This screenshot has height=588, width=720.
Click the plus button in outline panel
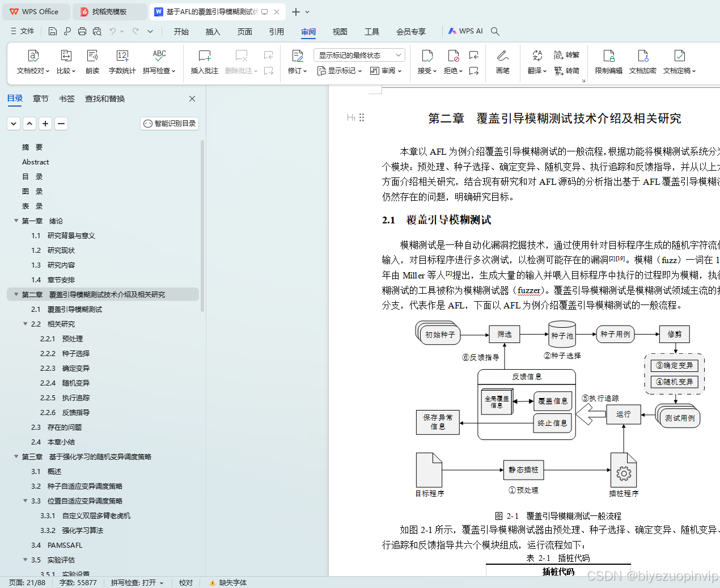pos(45,123)
